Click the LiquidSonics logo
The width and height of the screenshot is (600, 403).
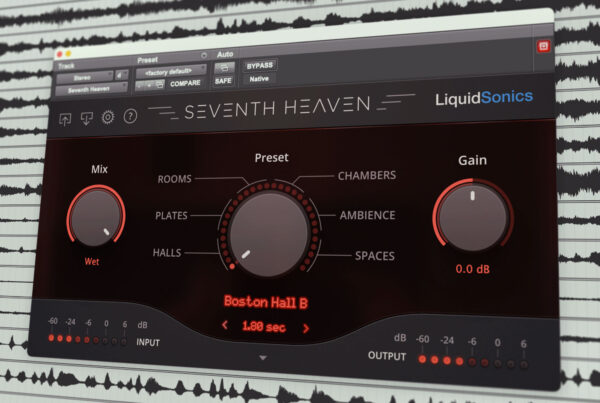[484, 98]
